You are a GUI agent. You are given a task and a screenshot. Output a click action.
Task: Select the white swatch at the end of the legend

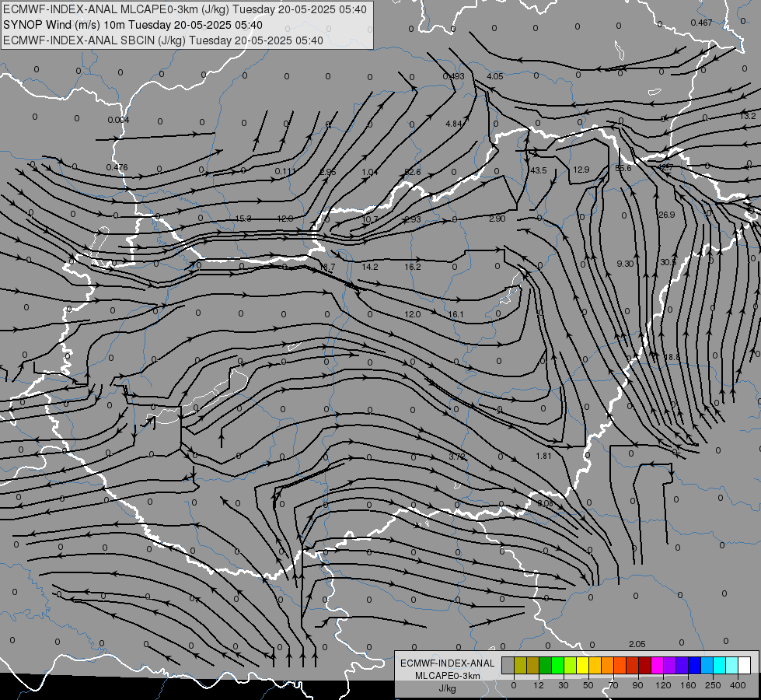[x=744, y=665]
